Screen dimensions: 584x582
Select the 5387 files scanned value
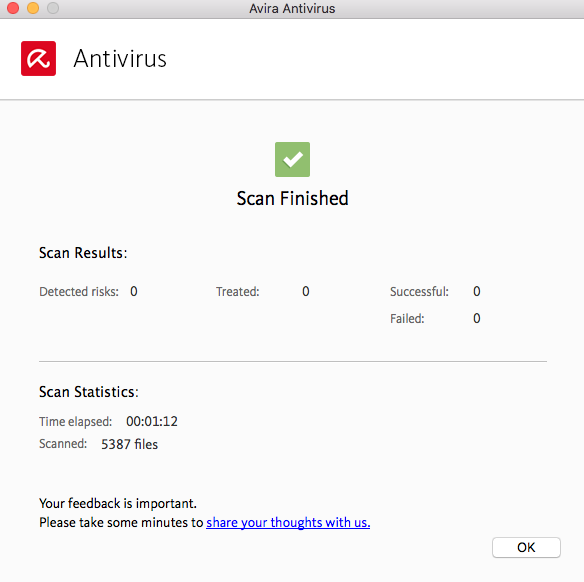coord(129,444)
